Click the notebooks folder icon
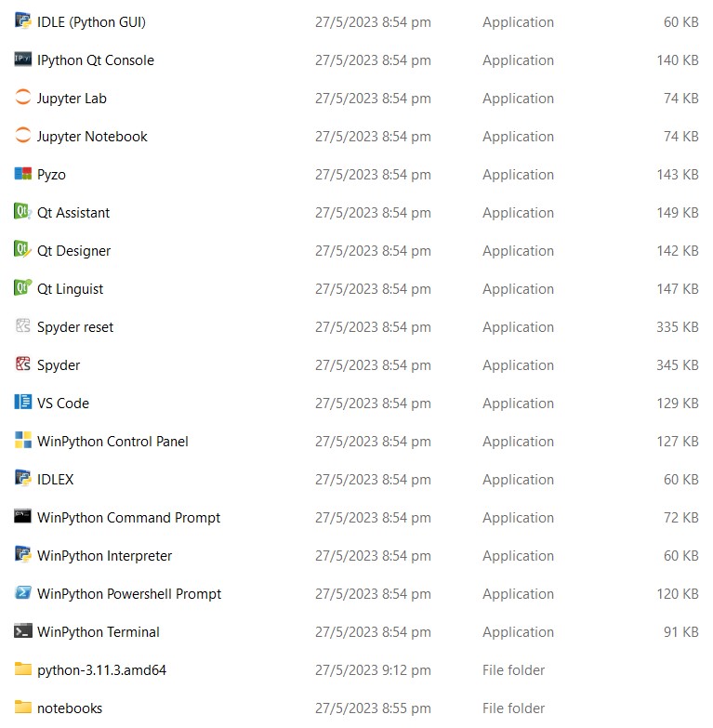 tap(22, 708)
